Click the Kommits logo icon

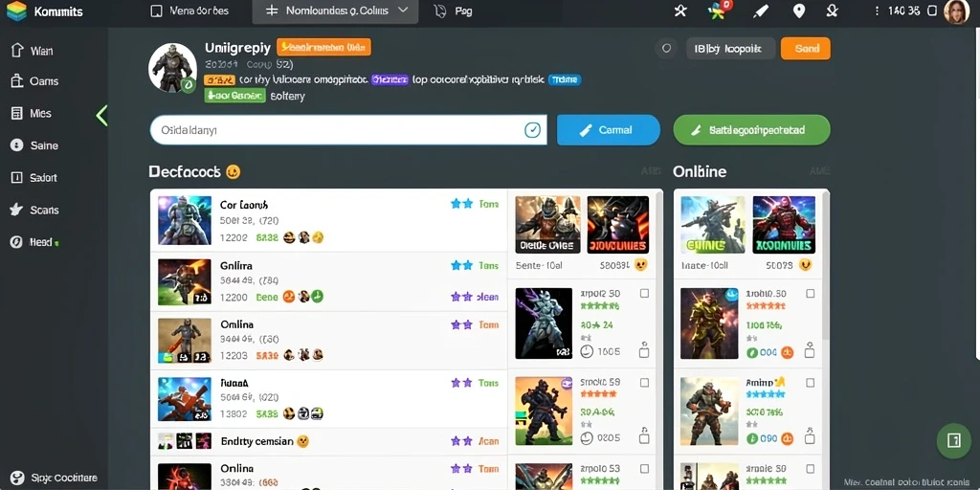click(x=16, y=11)
